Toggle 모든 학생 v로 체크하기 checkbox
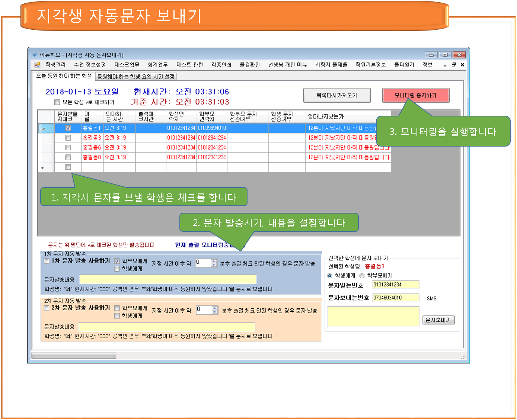The image size is (517, 420). tap(57, 102)
